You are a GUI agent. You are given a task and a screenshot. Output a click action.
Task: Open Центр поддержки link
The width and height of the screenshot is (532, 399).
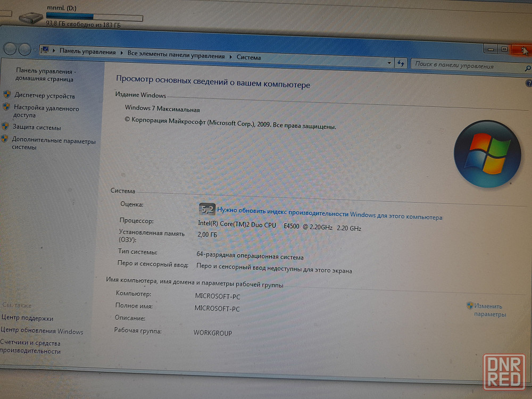[27, 318]
